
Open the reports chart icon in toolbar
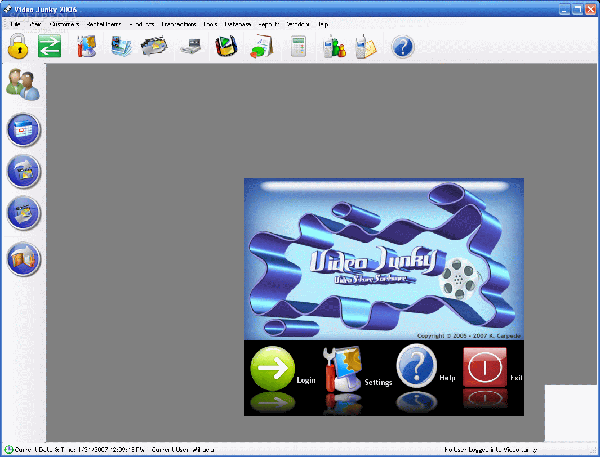[x=262, y=46]
